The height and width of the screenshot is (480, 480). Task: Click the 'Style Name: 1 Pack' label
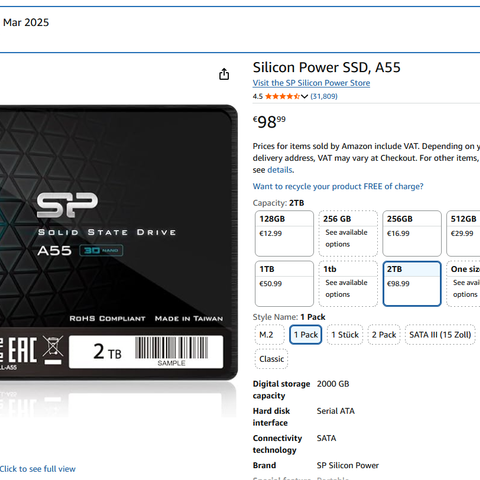pos(289,317)
